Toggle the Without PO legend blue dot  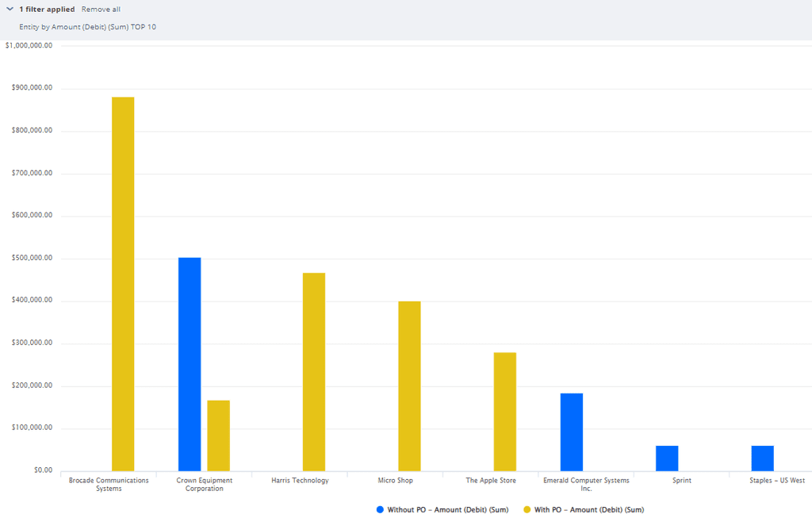(380, 510)
